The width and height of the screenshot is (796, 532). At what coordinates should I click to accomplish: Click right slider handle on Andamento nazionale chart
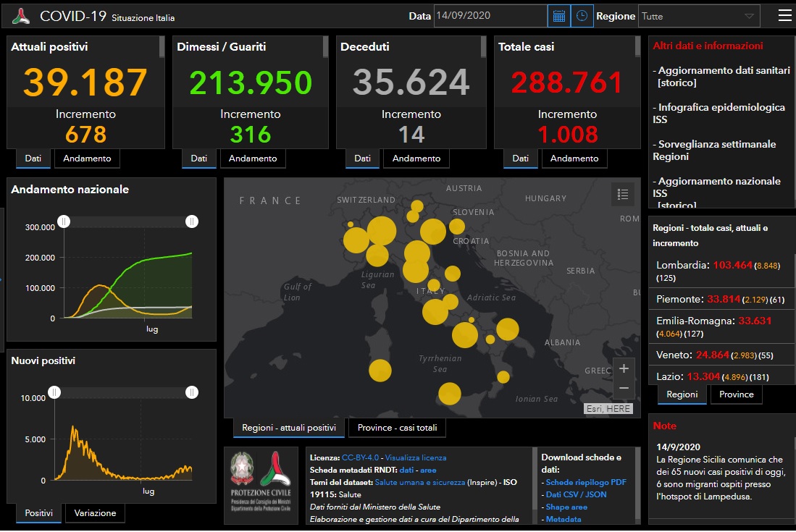click(192, 221)
